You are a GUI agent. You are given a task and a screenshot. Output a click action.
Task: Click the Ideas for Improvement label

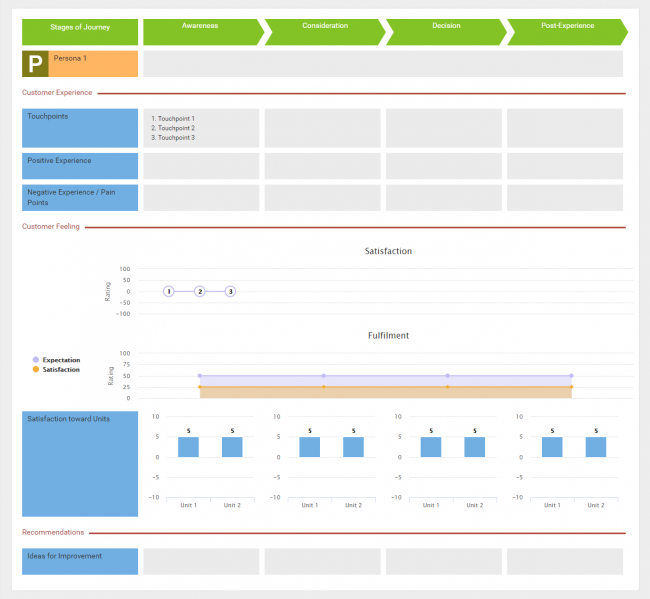80,561
